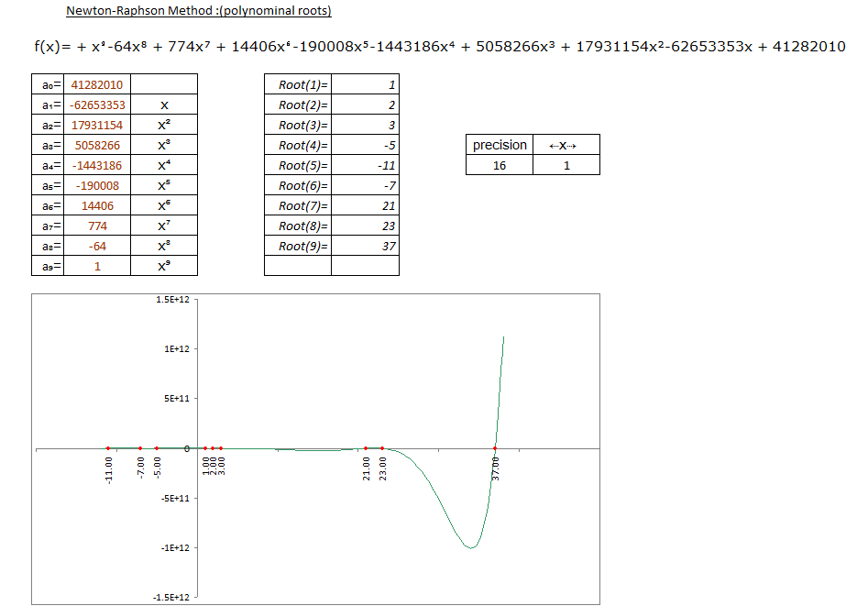Click the value cell under ←x→ header
The width and height of the screenshot is (868, 606).
[x=566, y=165]
